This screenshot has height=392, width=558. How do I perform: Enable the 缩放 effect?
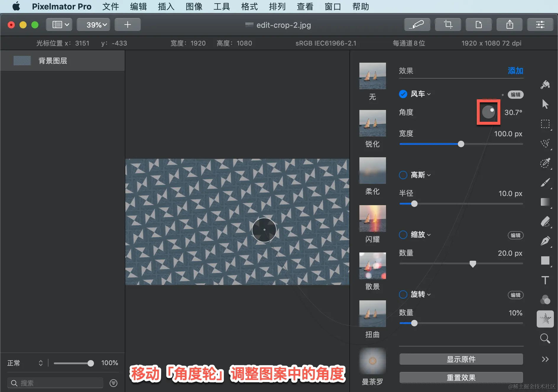coord(403,235)
